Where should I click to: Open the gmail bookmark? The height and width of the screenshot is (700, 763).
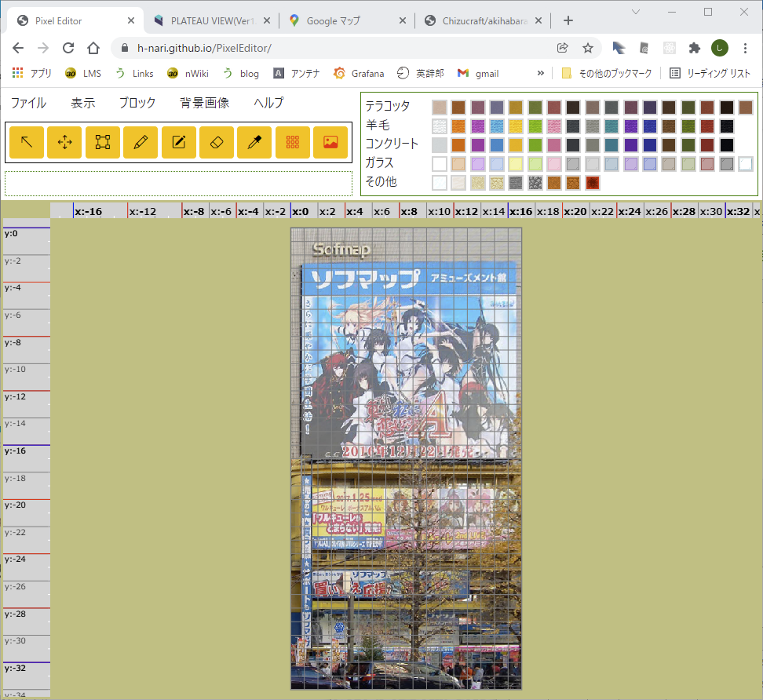click(478, 73)
